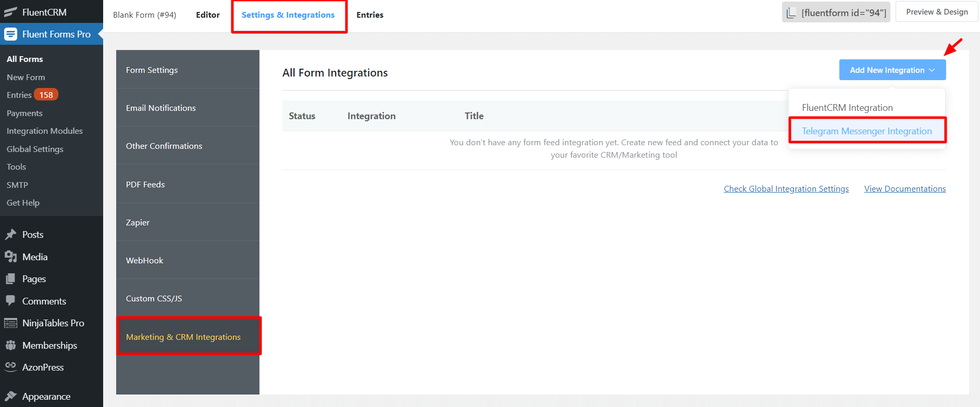The width and height of the screenshot is (980, 407).
Task: Open Email Notifications settings
Action: [188, 108]
